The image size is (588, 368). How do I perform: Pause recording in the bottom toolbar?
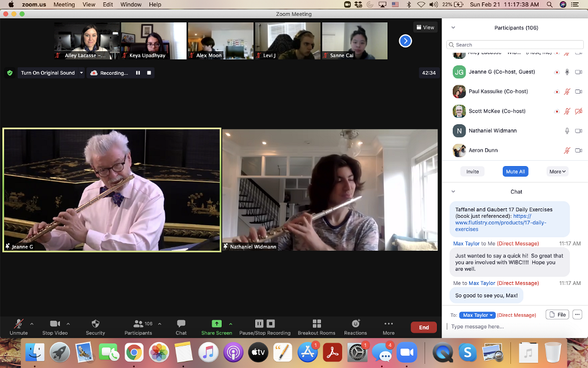tap(259, 323)
